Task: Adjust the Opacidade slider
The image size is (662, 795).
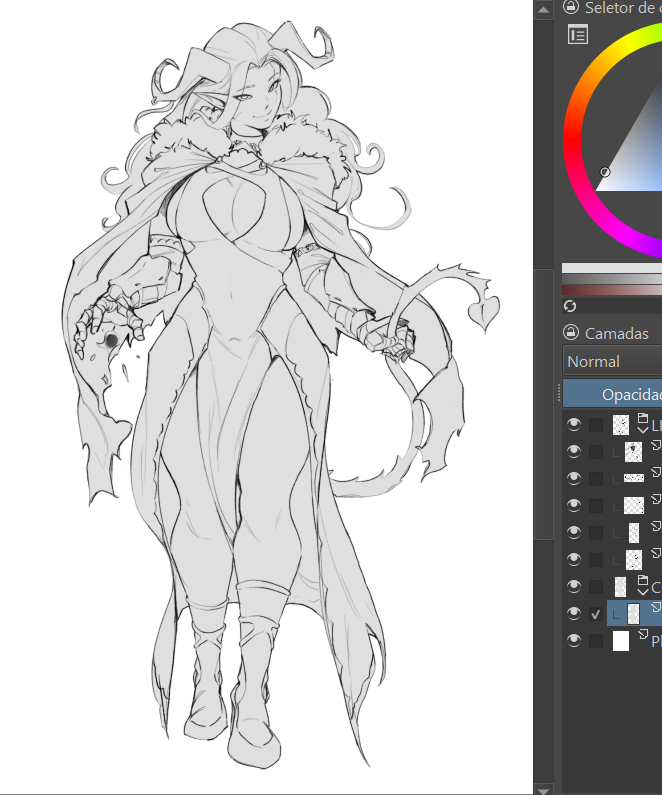Action: click(612, 394)
